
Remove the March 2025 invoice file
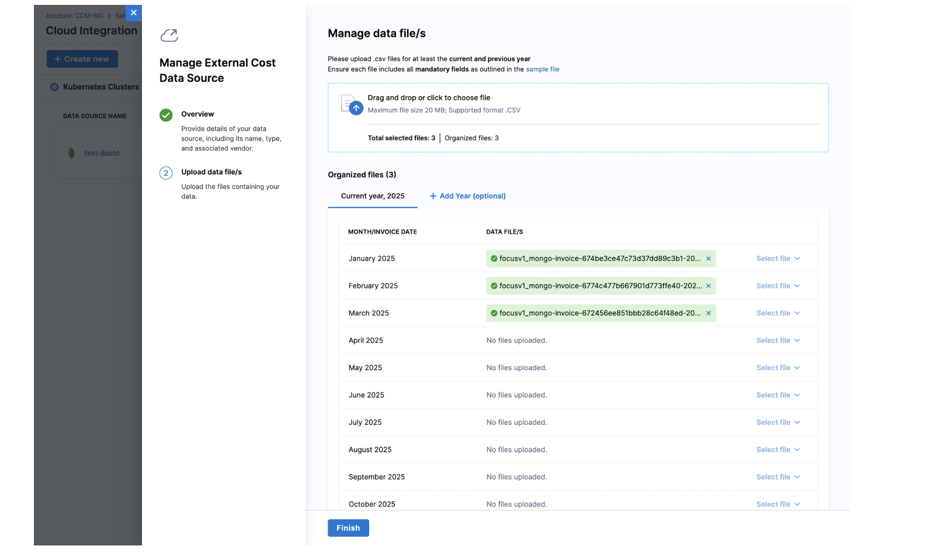coord(708,313)
